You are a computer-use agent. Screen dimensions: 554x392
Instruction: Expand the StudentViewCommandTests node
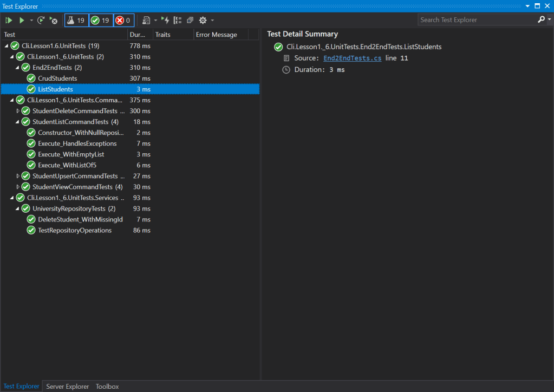(x=18, y=187)
